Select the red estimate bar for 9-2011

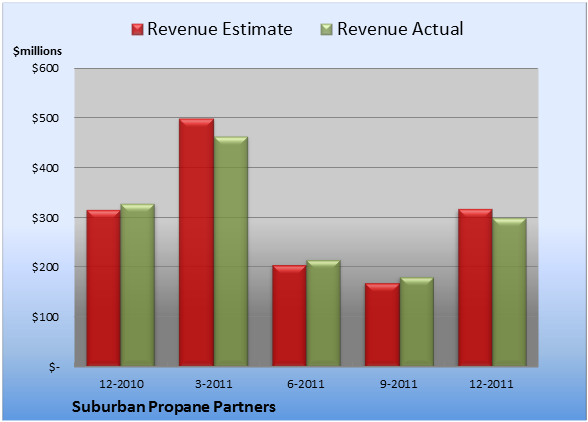point(382,324)
